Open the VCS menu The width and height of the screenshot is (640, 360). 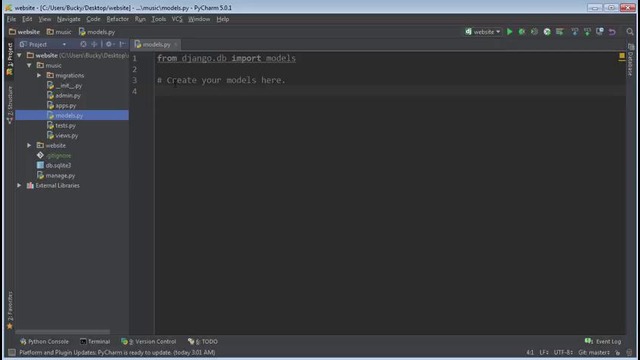pos(177,19)
